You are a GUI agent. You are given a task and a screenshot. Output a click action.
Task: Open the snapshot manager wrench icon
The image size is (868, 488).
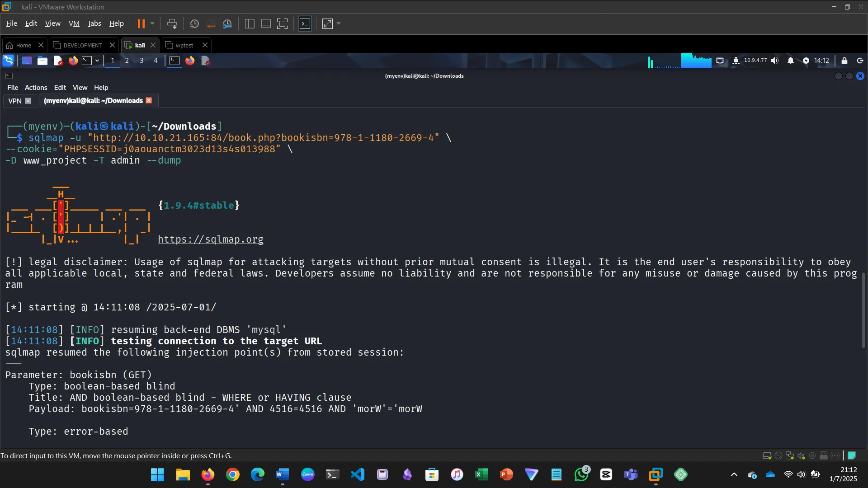pyautogui.click(x=227, y=23)
